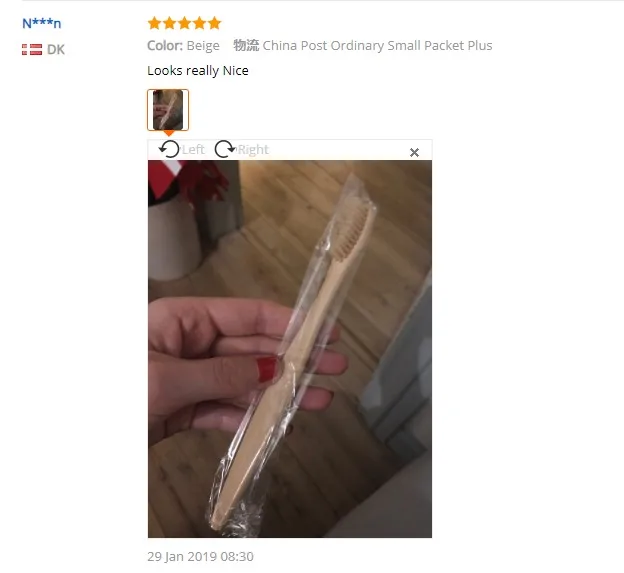Screen dimensions: 624x573
Task: Click the 'Color: Beige' attribute text
Action: click(183, 45)
